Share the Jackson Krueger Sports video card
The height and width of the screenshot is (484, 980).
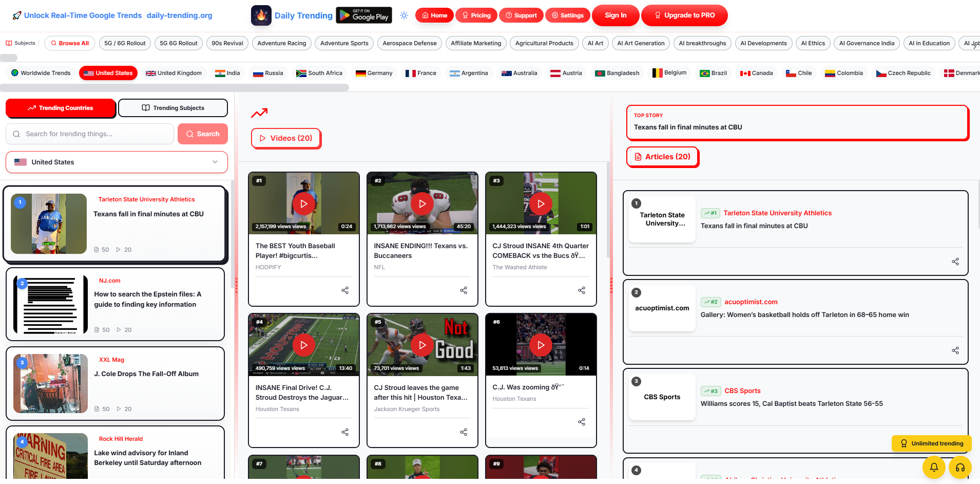[464, 432]
